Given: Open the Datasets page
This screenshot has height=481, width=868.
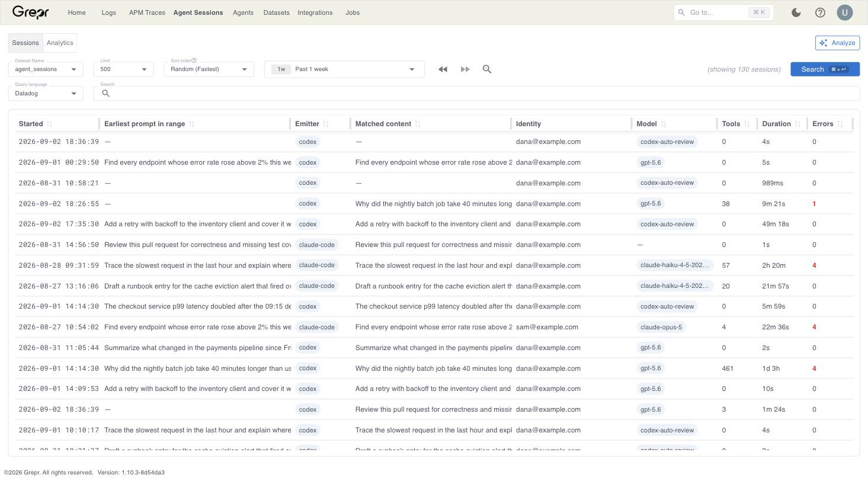Looking at the screenshot, I should [x=276, y=12].
